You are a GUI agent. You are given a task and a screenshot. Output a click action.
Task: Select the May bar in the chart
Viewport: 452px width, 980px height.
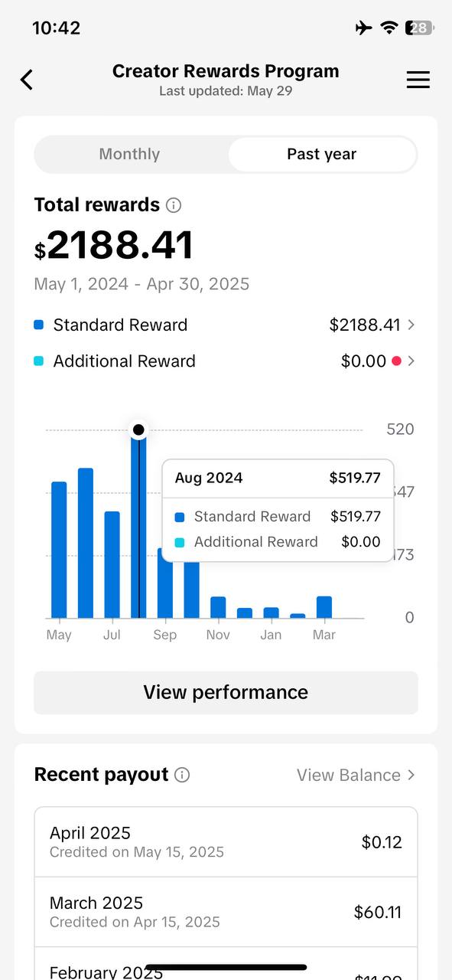tap(59, 550)
